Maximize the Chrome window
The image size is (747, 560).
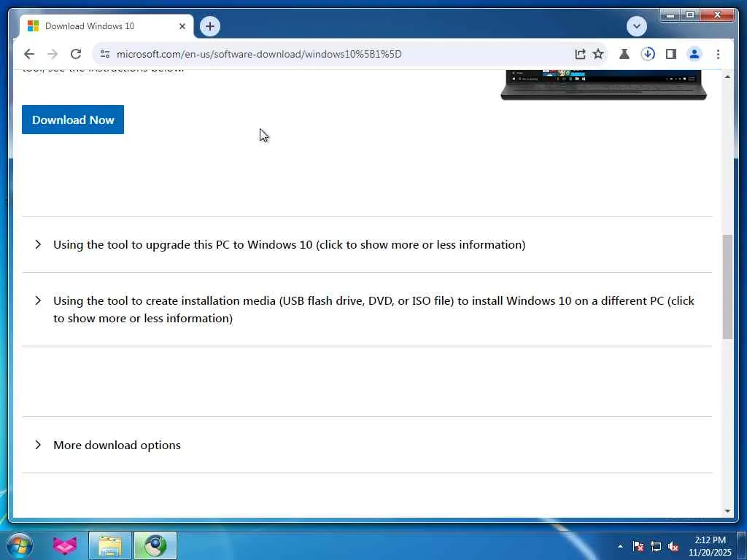click(690, 15)
